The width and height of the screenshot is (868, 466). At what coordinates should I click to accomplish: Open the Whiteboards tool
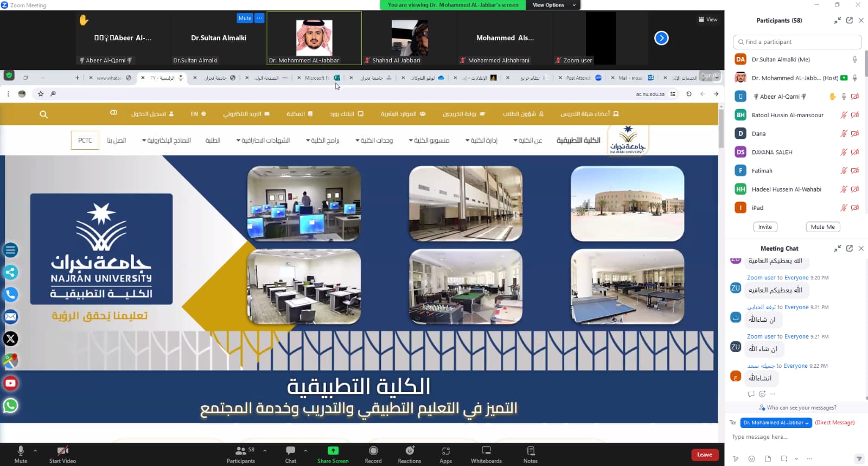486,451
